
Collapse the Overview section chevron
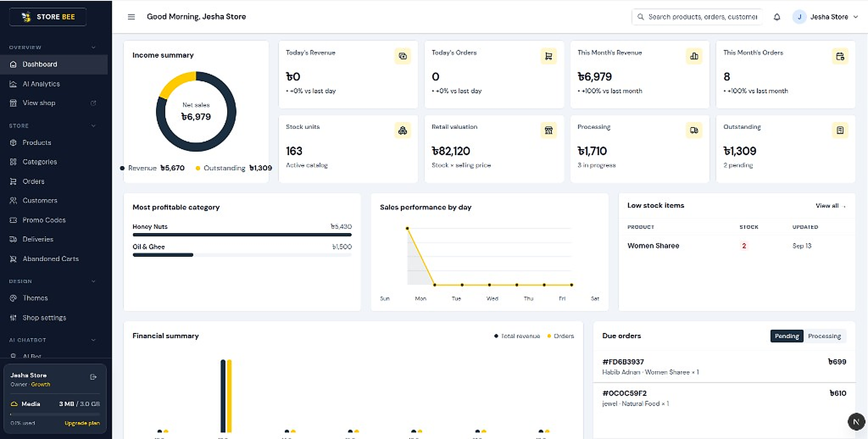(x=93, y=47)
